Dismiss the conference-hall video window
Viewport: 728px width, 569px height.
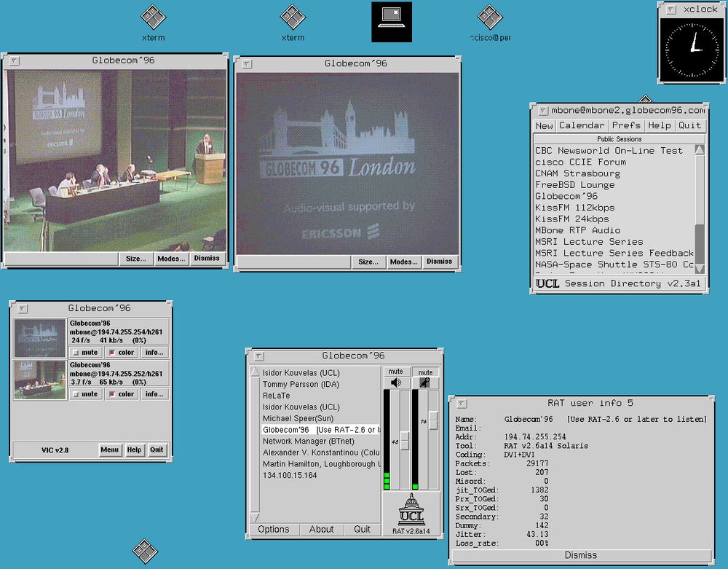click(x=207, y=258)
